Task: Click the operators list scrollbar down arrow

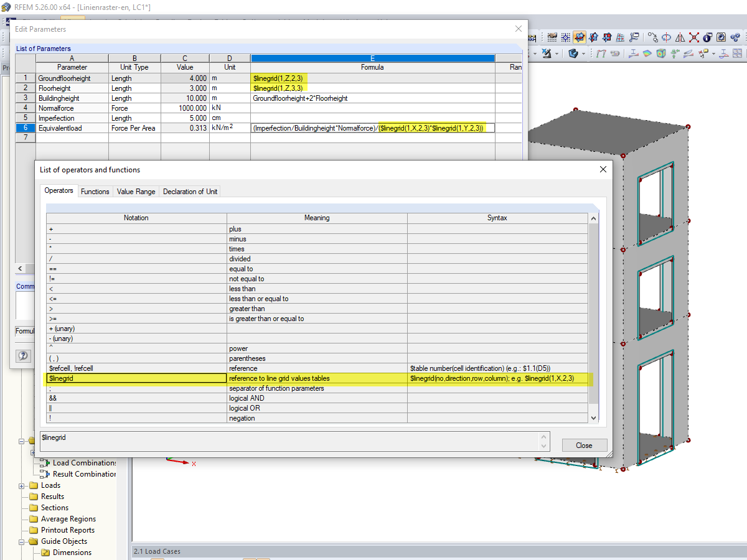Action: 593,417
